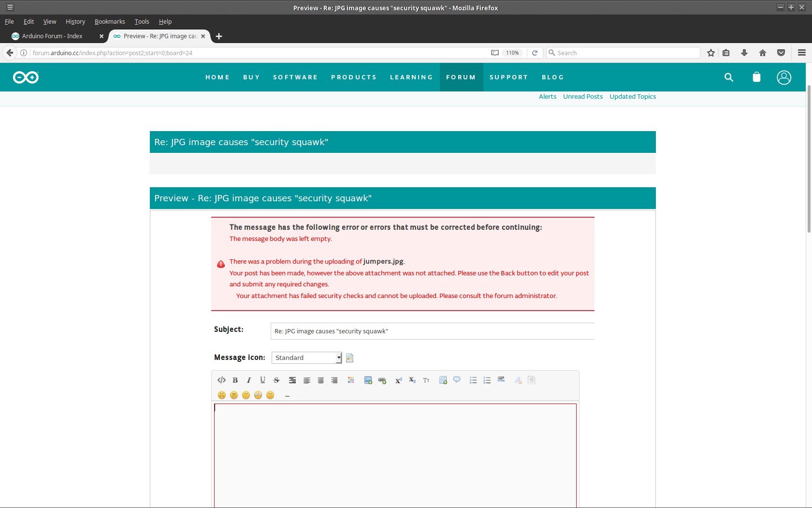Align message text left
Screen dimensions: 812x508
(x=306, y=380)
